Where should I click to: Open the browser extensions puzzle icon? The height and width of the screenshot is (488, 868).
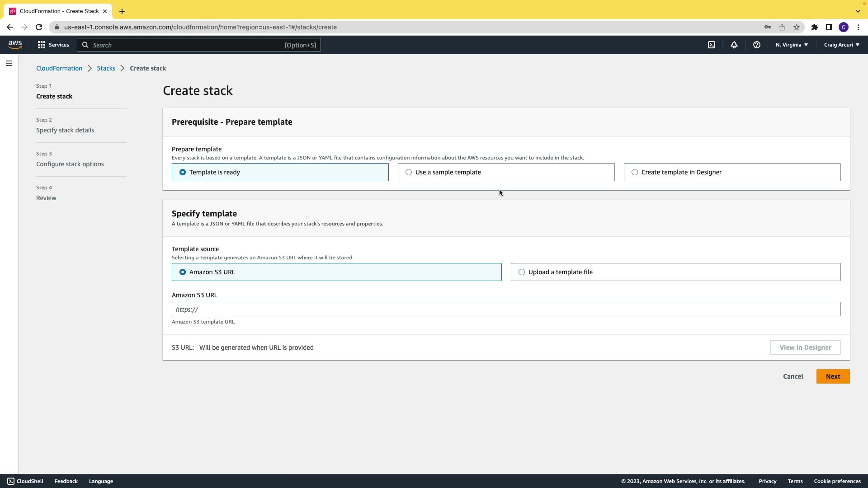click(x=815, y=27)
